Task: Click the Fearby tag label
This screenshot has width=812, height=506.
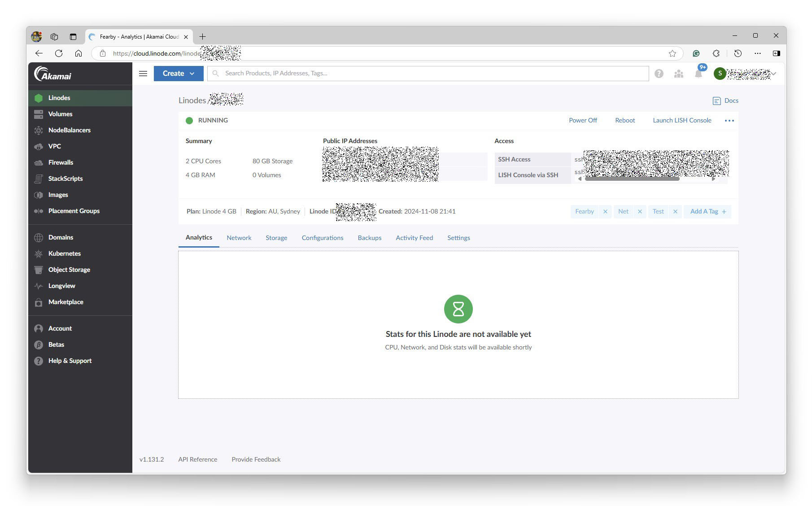Action: click(585, 212)
